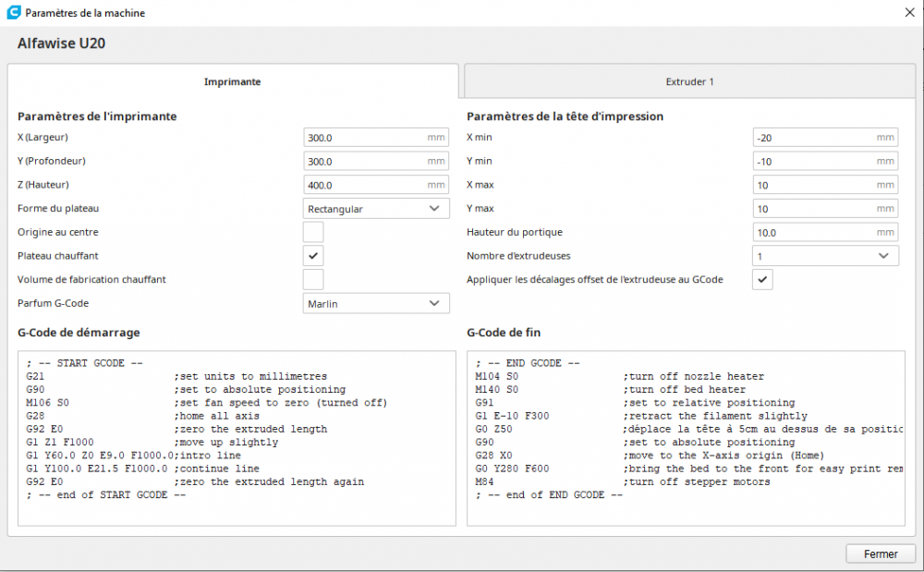Edit the Y min value field
The image size is (924, 572).
click(825, 161)
